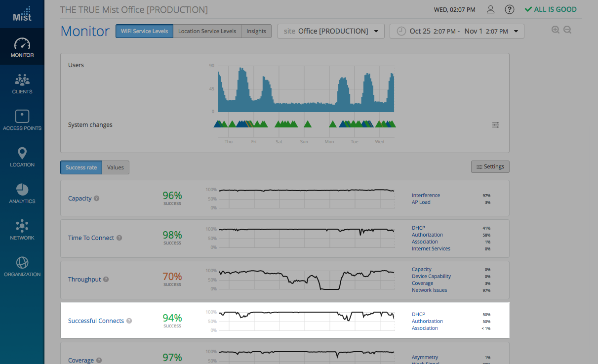Open Analytics from the sidebar
Viewport: 598px width, 364px height.
[22, 194]
